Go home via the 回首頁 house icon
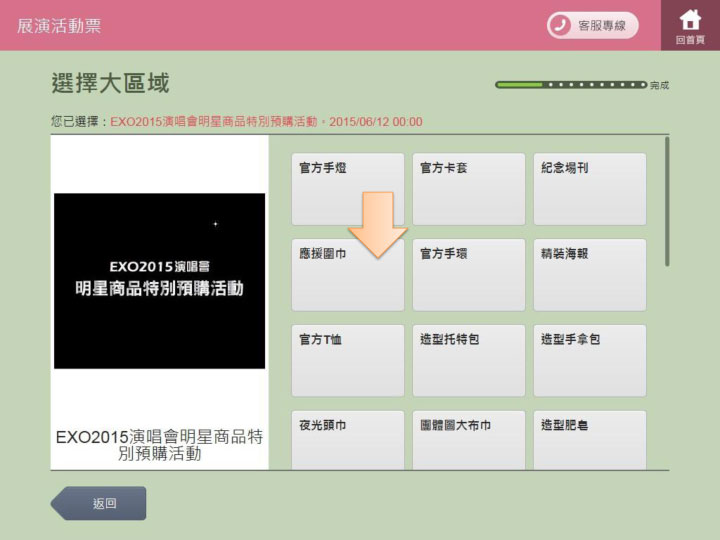The width and height of the screenshot is (720, 540). [690, 25]
